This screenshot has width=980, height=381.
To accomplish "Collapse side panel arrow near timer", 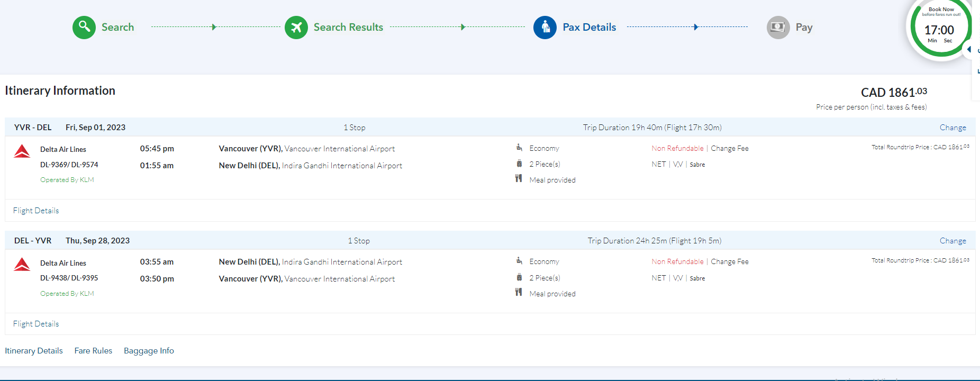I will tap(969, 49).
